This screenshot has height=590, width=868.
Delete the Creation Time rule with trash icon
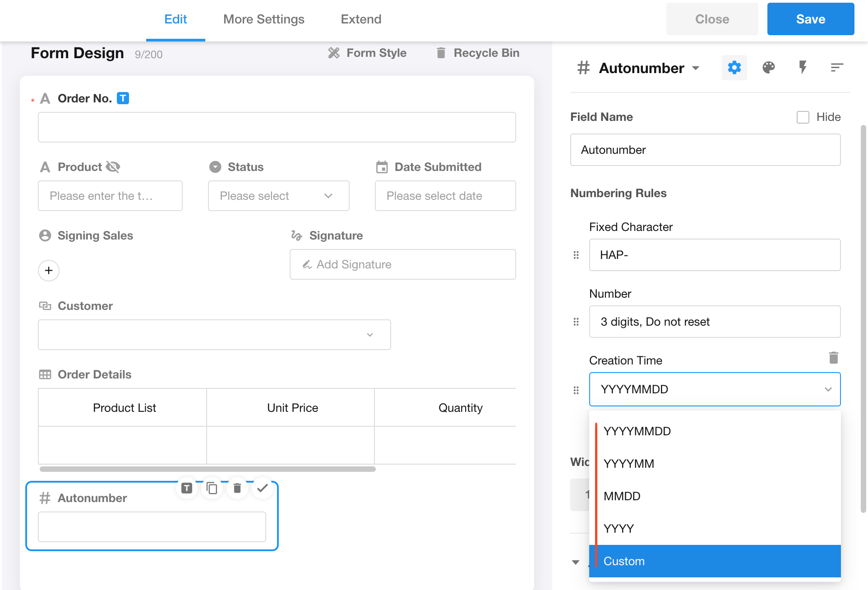[x=833, y=358]
